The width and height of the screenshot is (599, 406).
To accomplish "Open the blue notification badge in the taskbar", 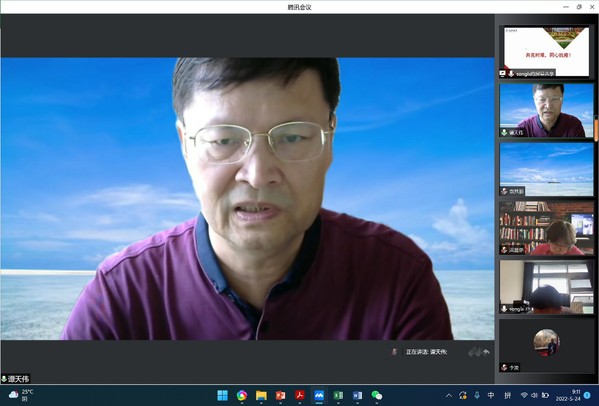I will point(587,395).
